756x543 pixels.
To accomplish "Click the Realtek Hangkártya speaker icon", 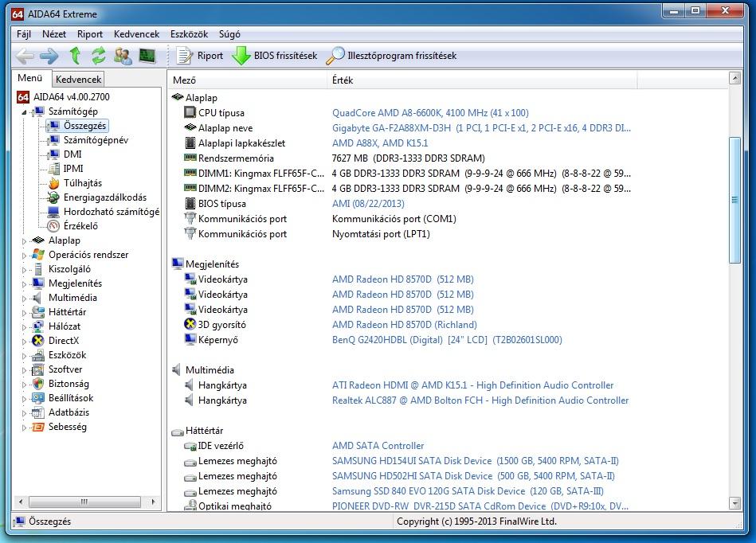I will tap(190, 400).
